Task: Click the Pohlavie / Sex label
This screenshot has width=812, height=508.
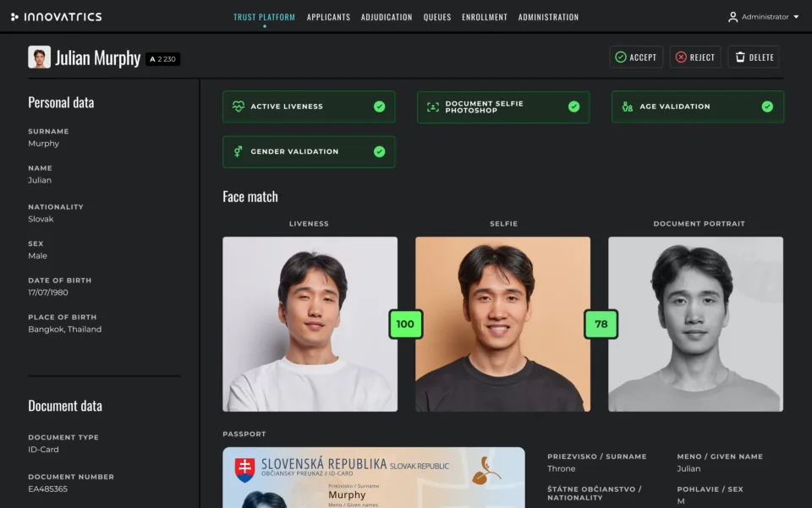Action: 710,489
